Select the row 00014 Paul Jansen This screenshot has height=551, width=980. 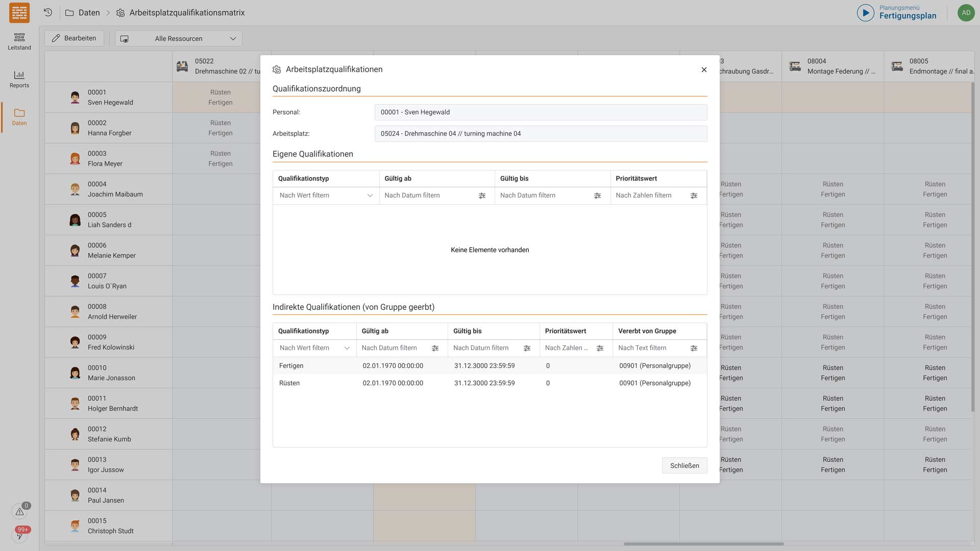[108, 495]
